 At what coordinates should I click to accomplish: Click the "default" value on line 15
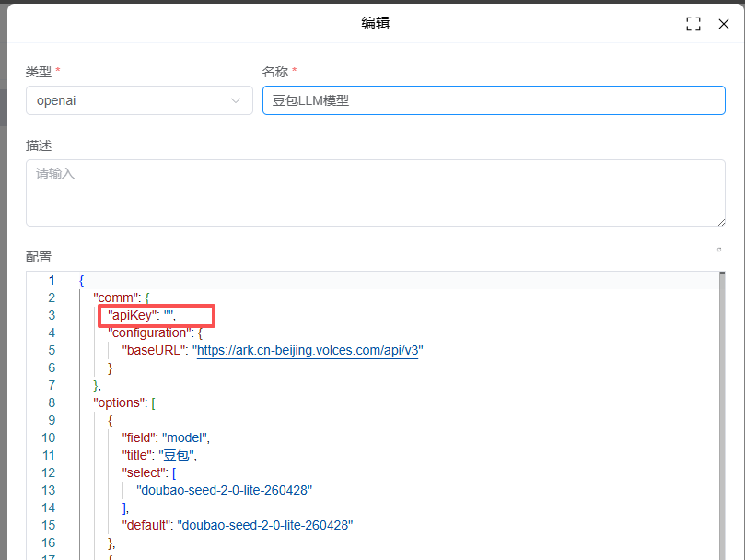tap(265, 525)
